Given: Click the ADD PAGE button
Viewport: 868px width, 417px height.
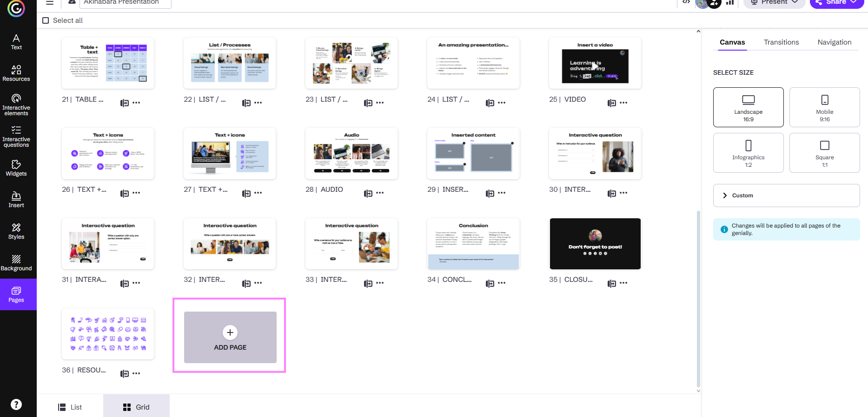Looking at the screenshot, I should pyautogui.click(x=230, y=337).
